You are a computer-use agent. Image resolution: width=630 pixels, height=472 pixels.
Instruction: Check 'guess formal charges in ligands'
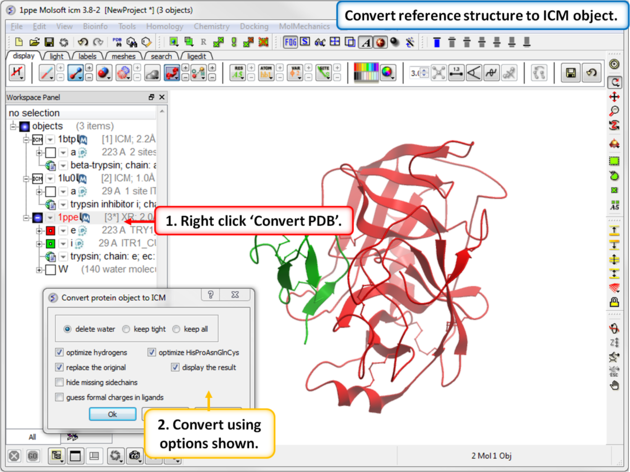(x=60, y=397)
